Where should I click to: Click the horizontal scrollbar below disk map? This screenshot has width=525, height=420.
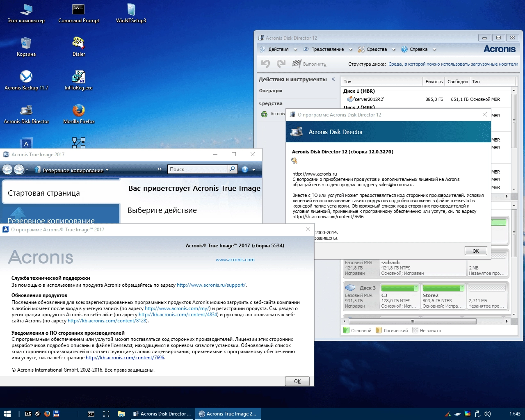[x=427, y=321]
